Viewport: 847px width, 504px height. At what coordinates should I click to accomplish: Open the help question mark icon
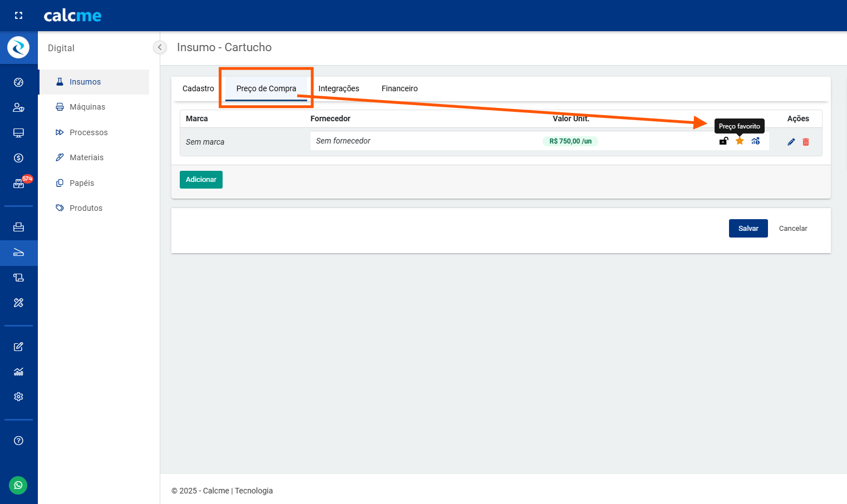tap(18, 441)
